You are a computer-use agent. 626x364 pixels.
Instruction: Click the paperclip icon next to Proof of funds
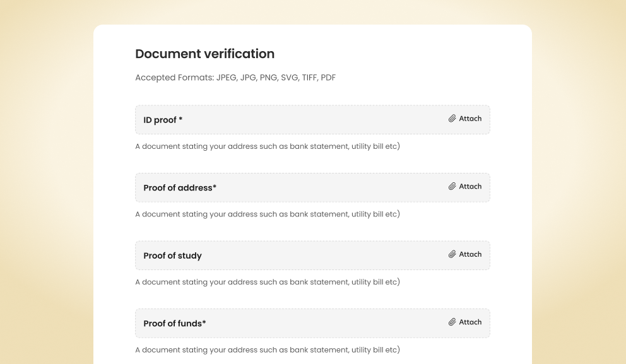[452, 322]
